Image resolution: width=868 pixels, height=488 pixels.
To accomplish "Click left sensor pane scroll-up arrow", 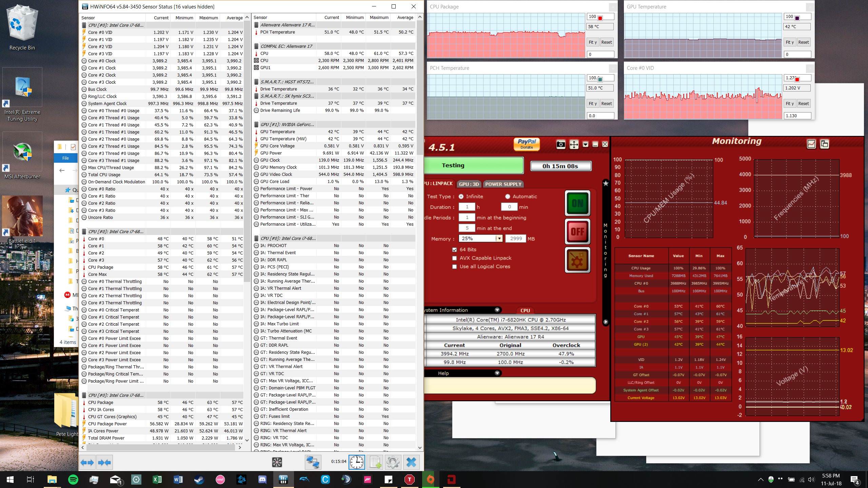I will (x=247, y=17).
